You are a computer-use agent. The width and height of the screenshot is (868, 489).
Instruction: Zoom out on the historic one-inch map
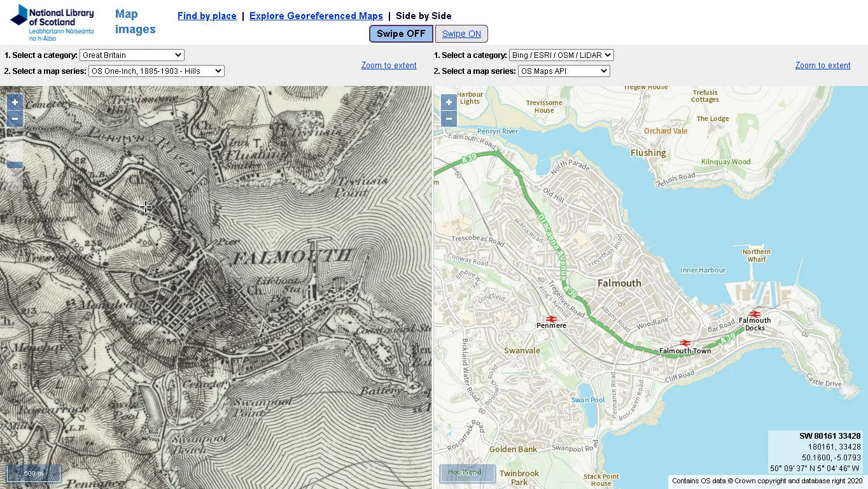tap(14, 118)
